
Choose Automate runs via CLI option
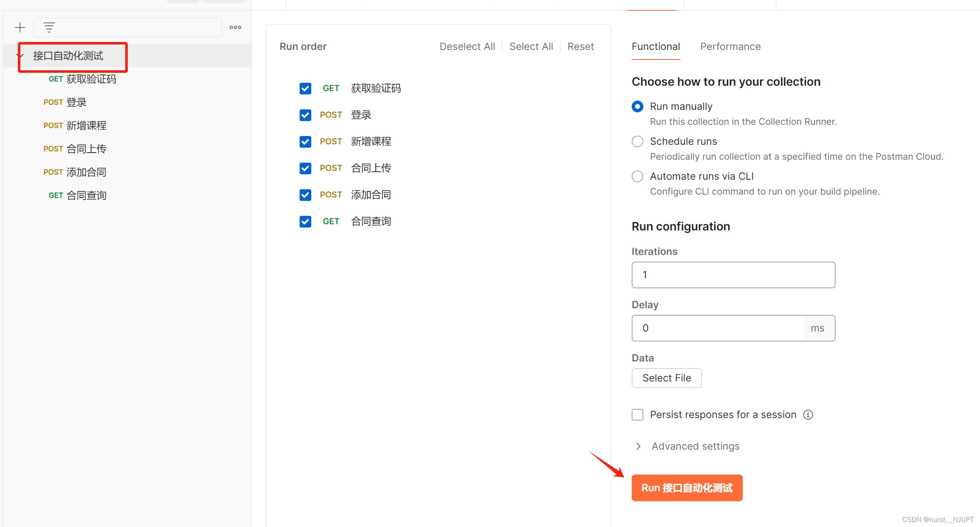point(638,176)
